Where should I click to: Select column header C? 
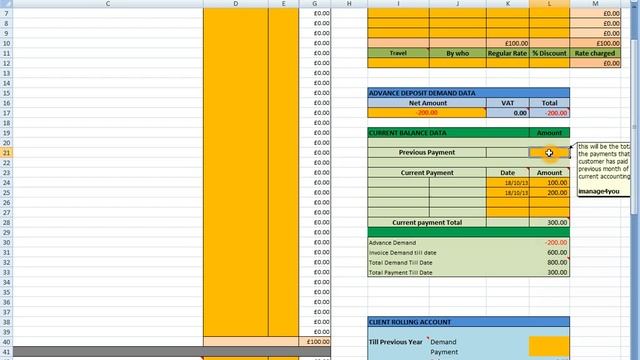[x=108, y=4]
